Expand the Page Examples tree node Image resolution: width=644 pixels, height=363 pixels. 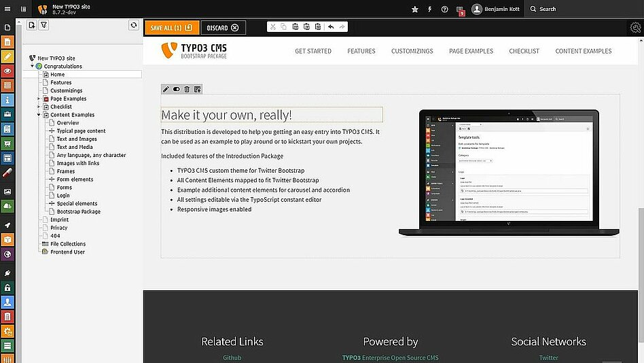pyautogui.click(x=39, y=99)
